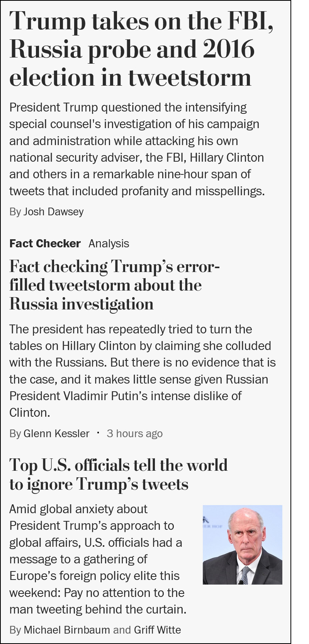Select the Griff Witte byline link
The height and width of the screenshot is (644, 309).
(x=157, y=630)
